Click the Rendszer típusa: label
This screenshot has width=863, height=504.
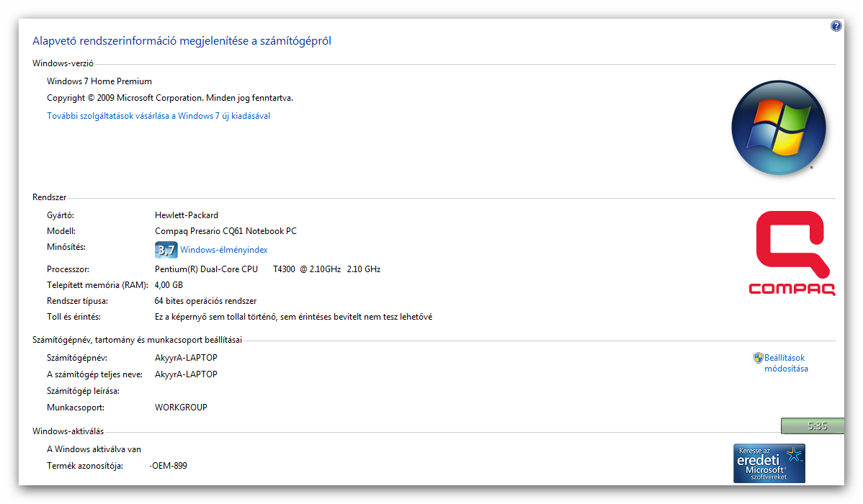[x=77, y=301]
